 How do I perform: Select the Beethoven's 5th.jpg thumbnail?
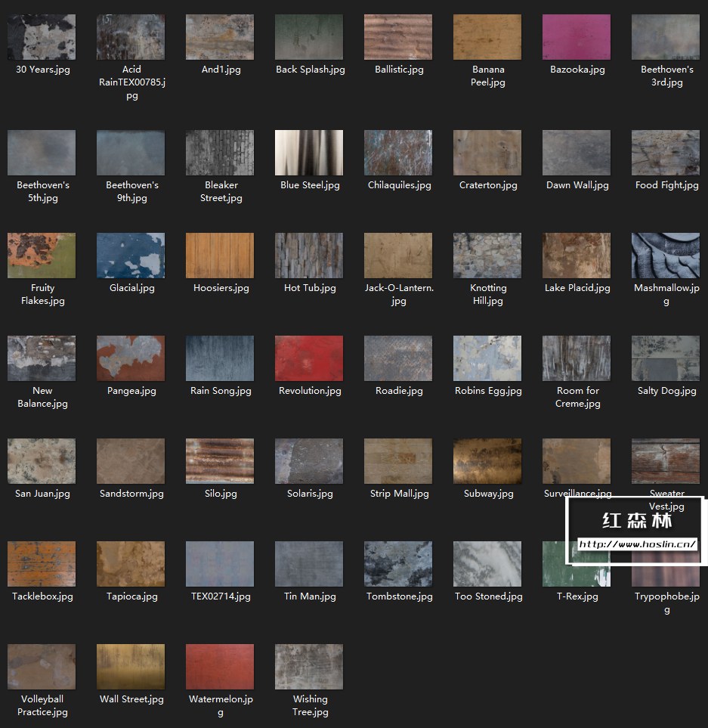(42, 152)
